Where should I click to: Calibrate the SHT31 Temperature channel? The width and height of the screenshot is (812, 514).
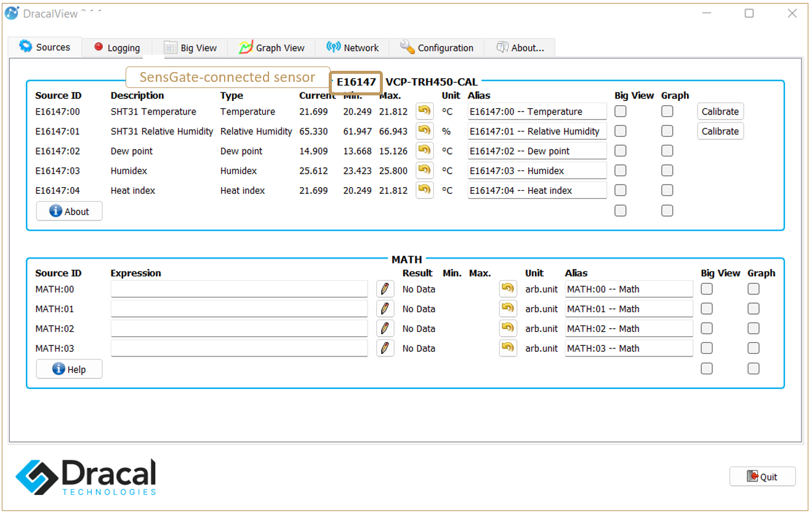coord(720,111)
